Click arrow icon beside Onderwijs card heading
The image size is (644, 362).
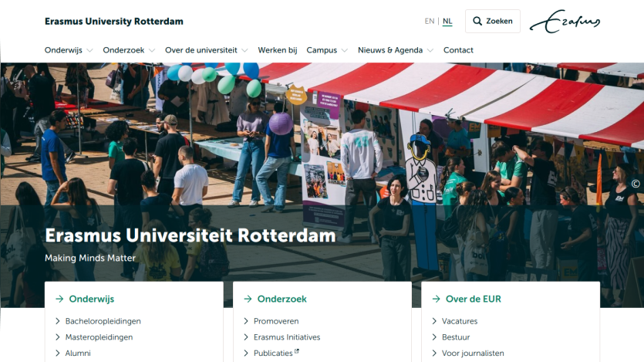point(59,299)
